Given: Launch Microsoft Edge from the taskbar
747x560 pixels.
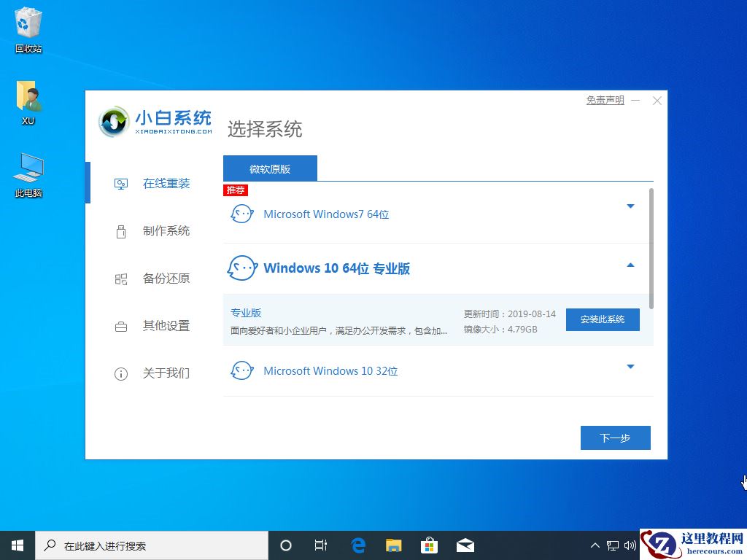Looking at the screenshot, I should [x=357, y=545].
